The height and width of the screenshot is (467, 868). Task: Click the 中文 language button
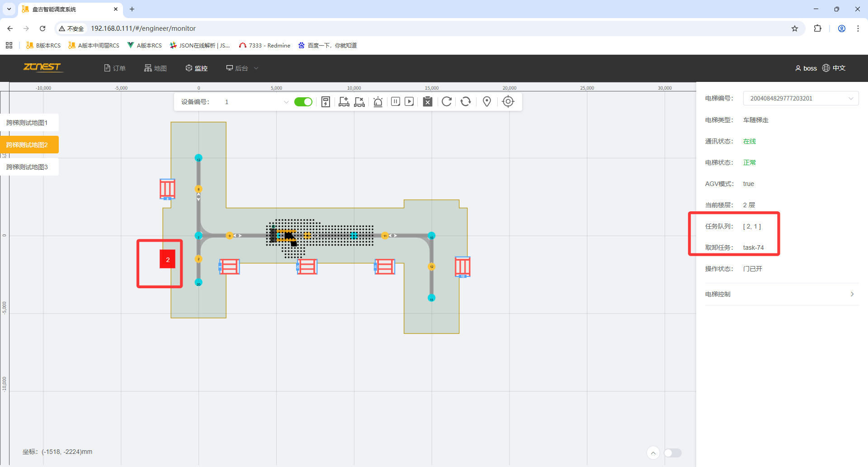834,68
